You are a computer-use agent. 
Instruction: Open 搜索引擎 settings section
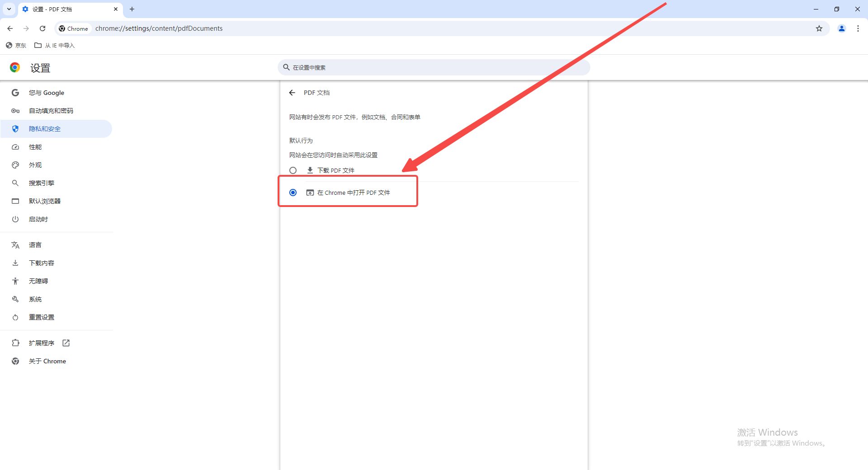tap(57, 183)
